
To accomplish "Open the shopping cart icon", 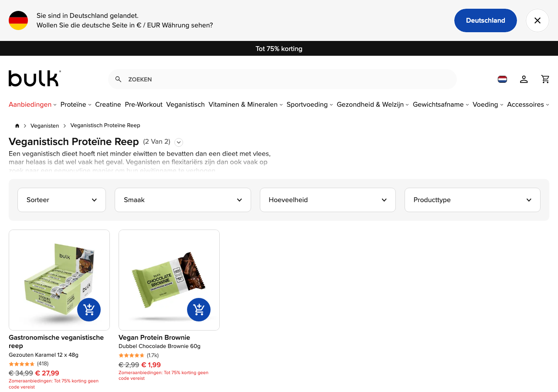I will coord(545,79).
